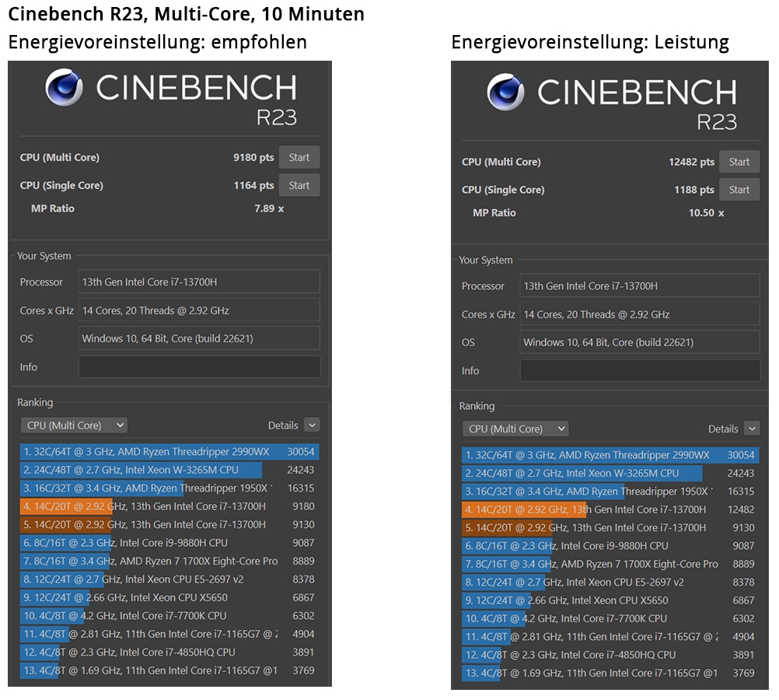Select Xeon W-3265M ranking row, right panel
This screenshot has width=779, height=700.
pos(610,474)
